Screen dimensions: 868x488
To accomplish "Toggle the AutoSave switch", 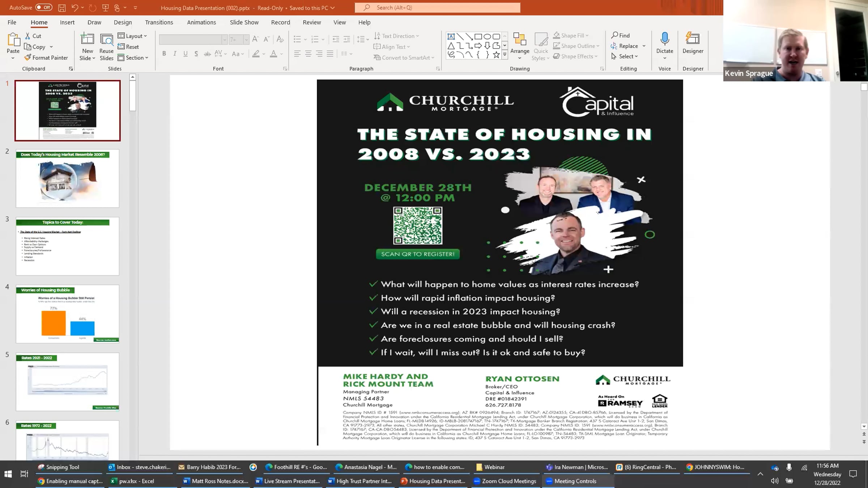I will click(44, 8).
